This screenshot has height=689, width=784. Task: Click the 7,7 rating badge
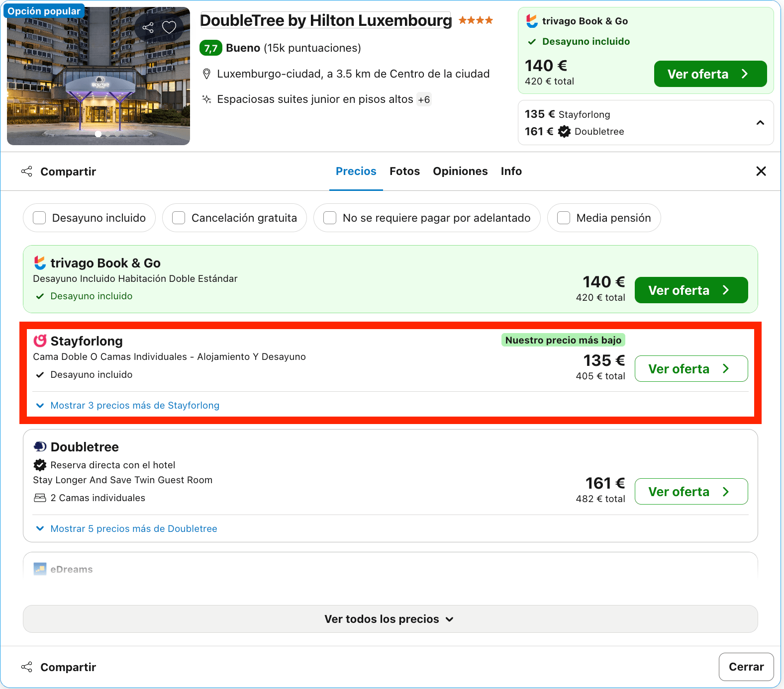click(211, 48)
